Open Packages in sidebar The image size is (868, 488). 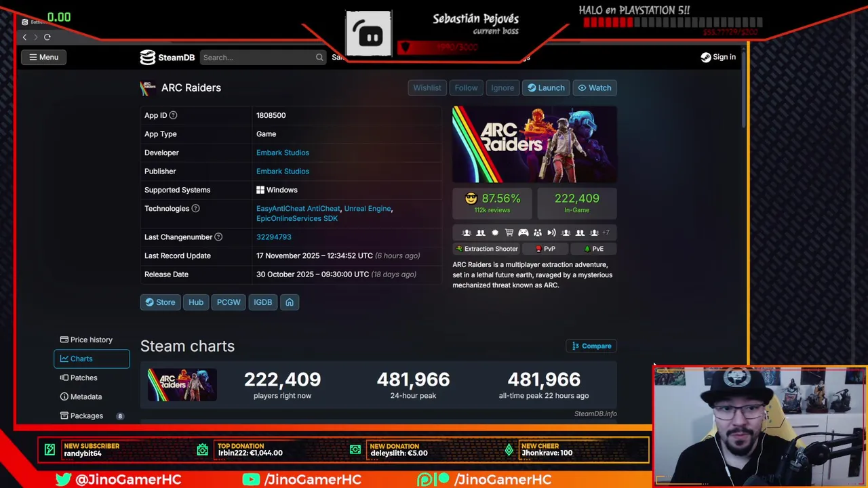[92, 416]
